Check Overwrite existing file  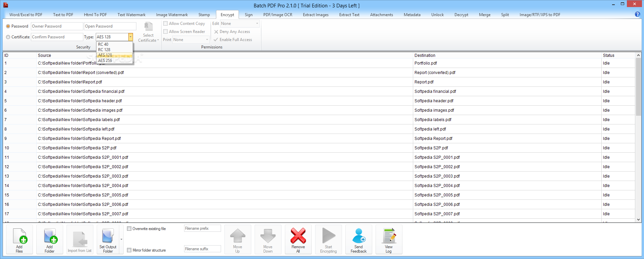[129, 229]
